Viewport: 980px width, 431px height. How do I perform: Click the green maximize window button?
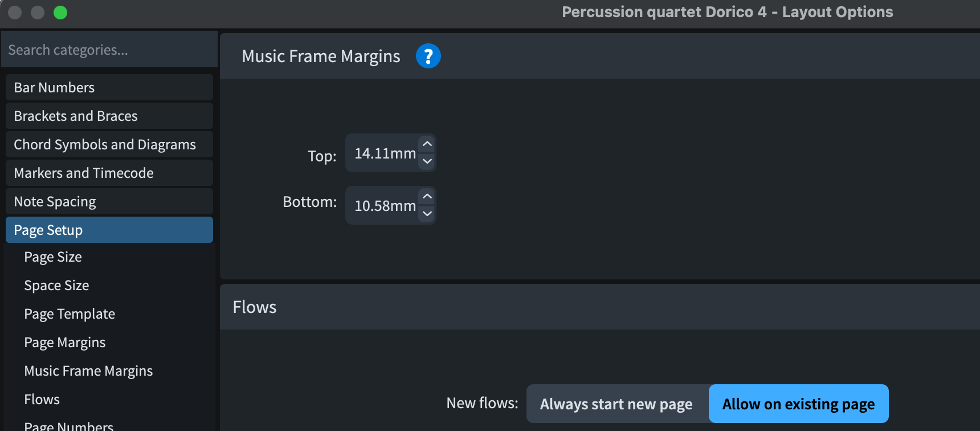pyautogui.click(x=60, y=13)
